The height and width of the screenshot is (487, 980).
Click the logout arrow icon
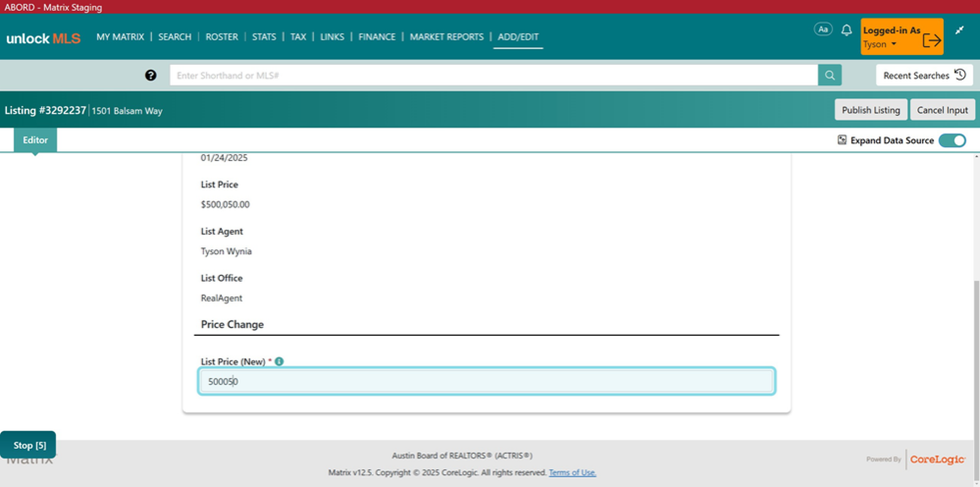point(932,39)
